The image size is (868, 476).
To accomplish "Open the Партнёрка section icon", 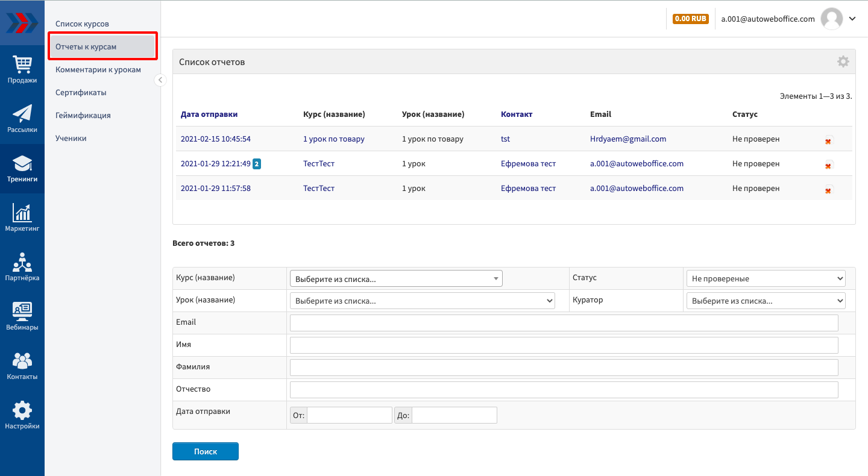I will (x=22, y=267).
